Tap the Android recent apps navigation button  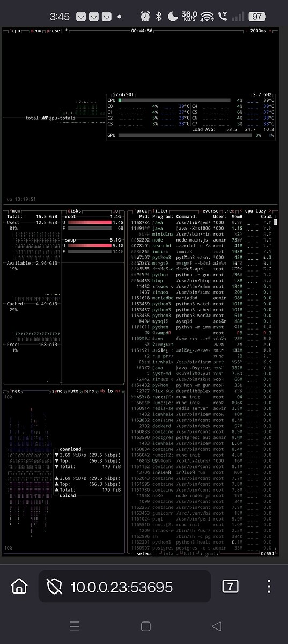75,626
